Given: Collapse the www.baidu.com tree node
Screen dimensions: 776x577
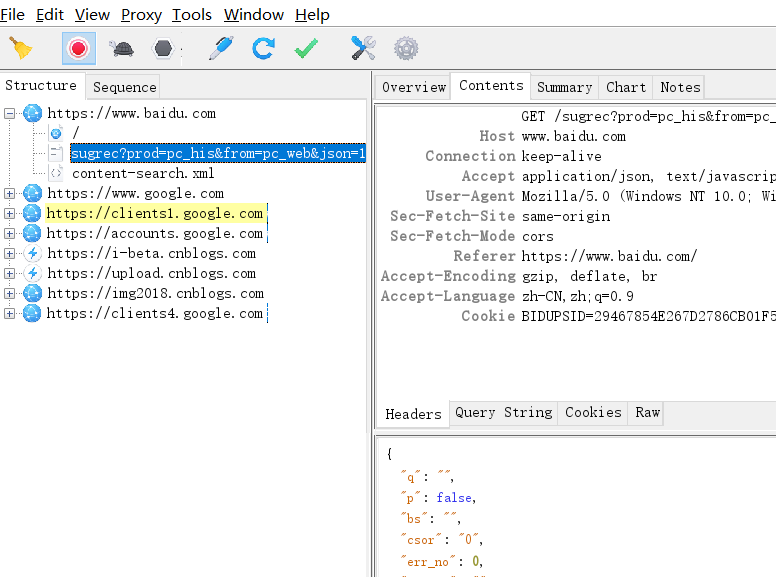Looking at the screenshot, I should (x=9, y=114).
